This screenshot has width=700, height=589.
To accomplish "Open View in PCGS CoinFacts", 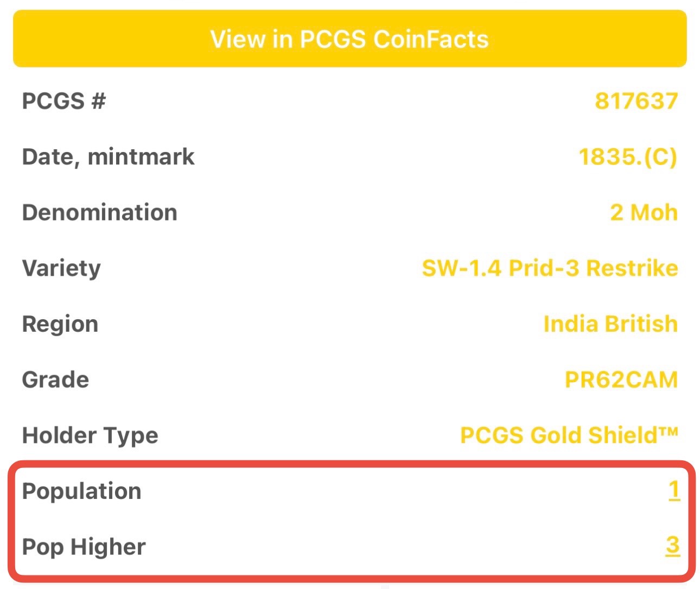I will [350, 39].
